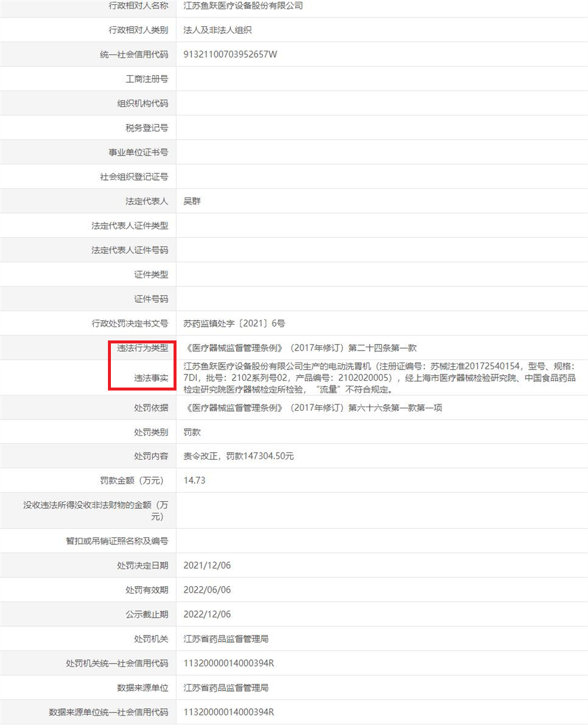Select the label 处罚内容
This screenshot has height=725, width=588.
click(151, 456)
